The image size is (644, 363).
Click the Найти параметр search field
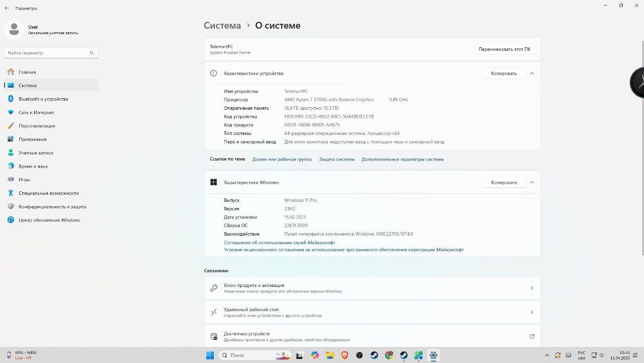pos(51,53)
